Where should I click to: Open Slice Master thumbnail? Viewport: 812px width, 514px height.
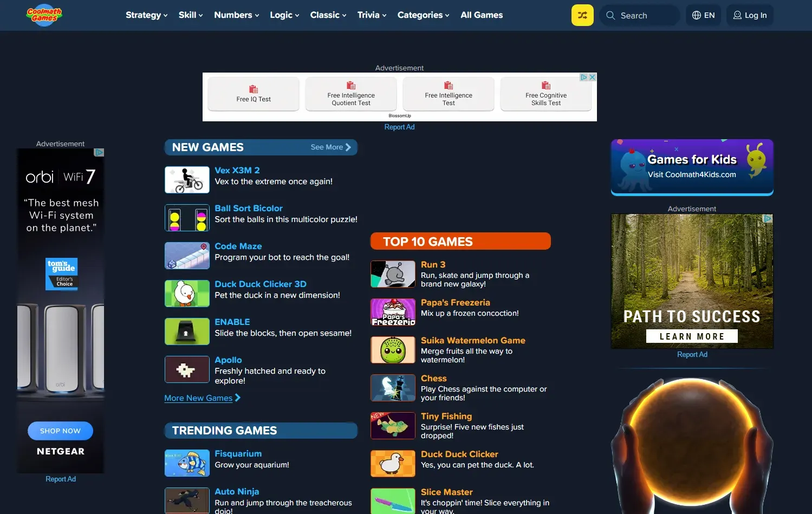(393, 501)
